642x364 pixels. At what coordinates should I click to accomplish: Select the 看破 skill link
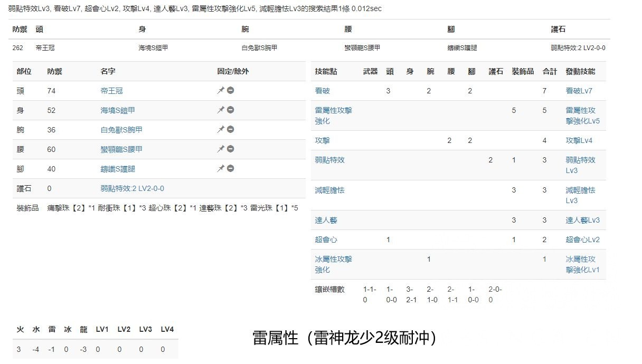coord(323,90)
